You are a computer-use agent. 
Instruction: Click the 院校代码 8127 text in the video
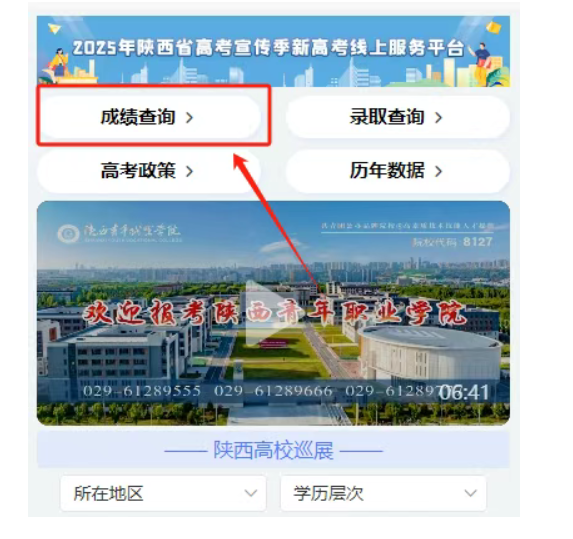[x=452, y=242]
